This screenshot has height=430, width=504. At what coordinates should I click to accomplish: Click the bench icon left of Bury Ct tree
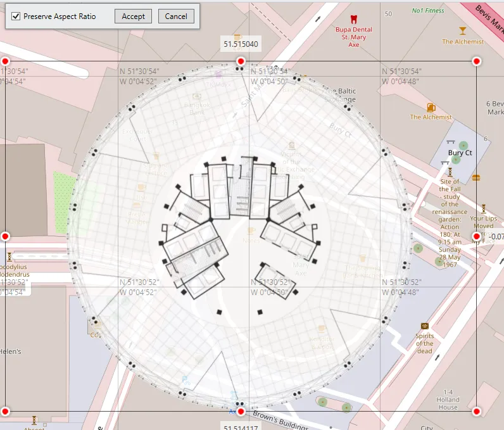451,142
